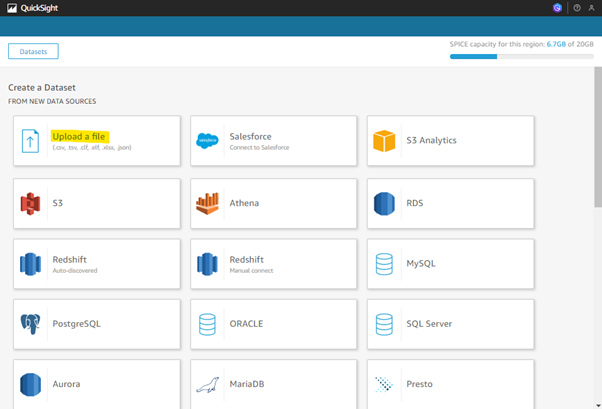Viewport: 602px width, 409px height.
Task: Click the QuickSight logo icon
Action: tap(12, 8)
